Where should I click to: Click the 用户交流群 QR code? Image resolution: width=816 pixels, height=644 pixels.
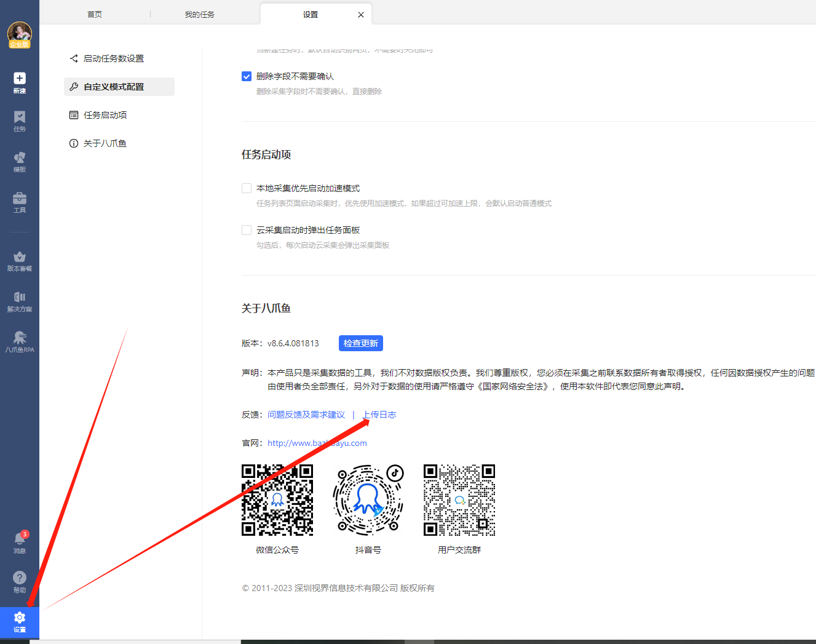[459, 500]
